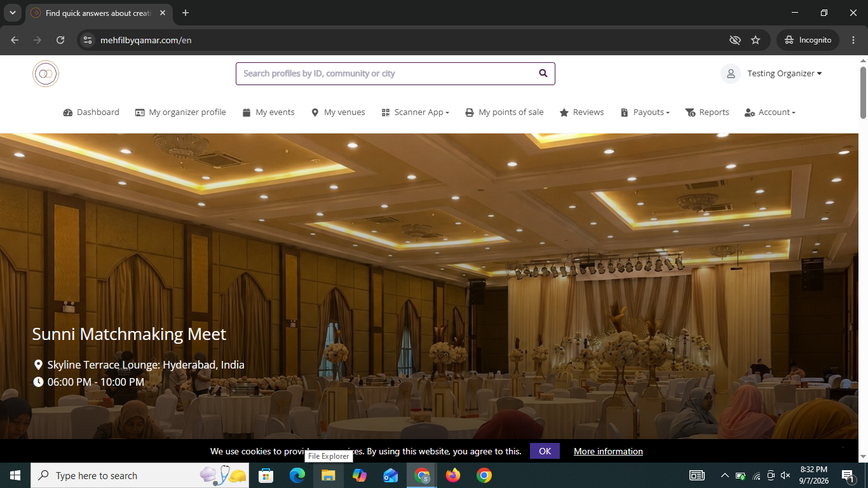Screen dimensions: 868x488
Task: Go to My events
Action: tap(268, 112)
